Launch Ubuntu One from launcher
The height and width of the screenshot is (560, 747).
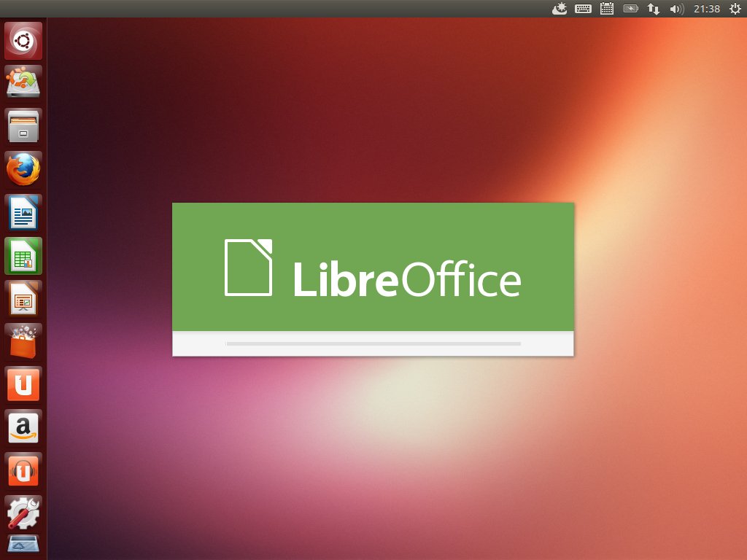tap(23, 385)
